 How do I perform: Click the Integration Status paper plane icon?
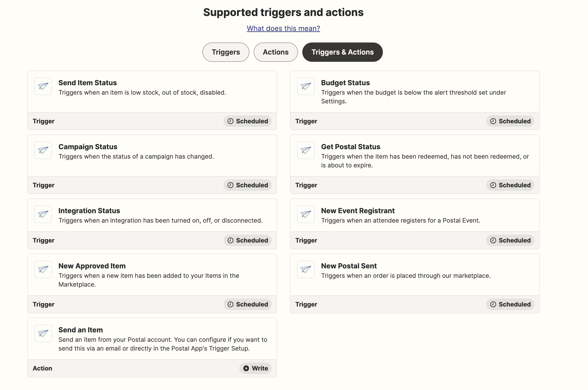click(43, 214)
